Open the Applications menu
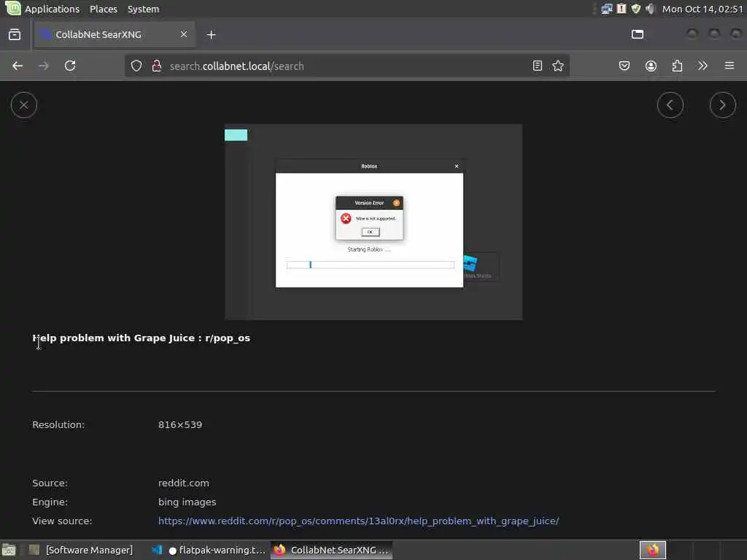This screenshot has height=560, width=747. (x=53, y=9)
